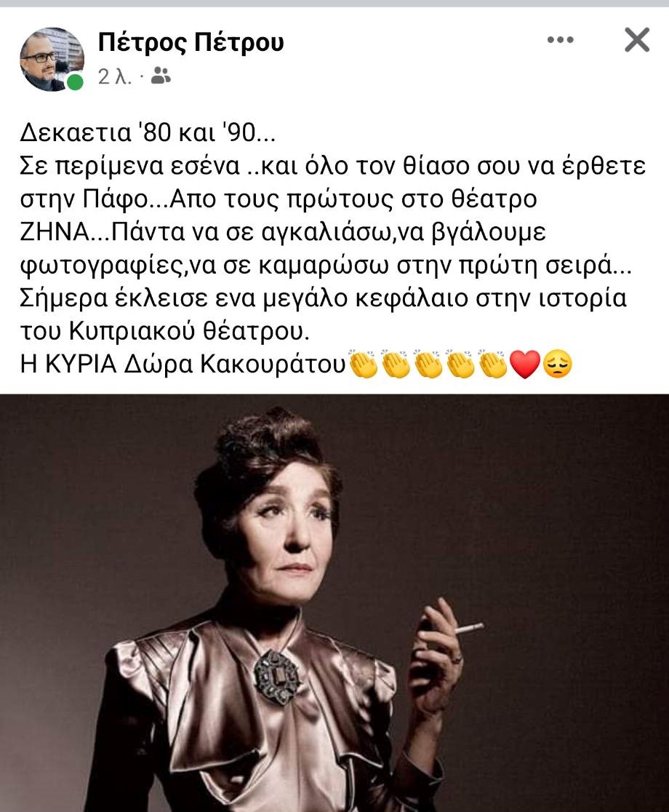669x812 pixels.
Task: Click the cigarette in the photo
Action: click(469, 628)
